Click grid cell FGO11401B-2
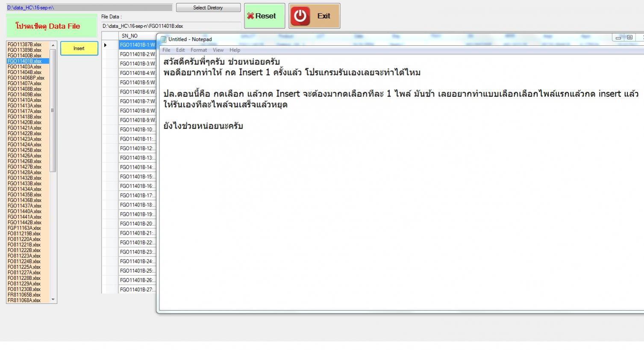Screen dimensions: 644x350 [x=137, y=54]
